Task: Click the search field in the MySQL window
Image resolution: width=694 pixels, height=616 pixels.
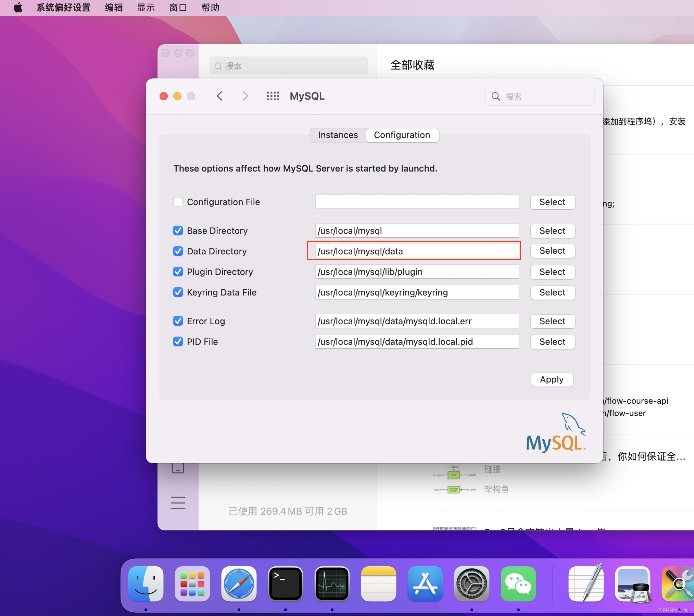Action: [x=539, y=96]
